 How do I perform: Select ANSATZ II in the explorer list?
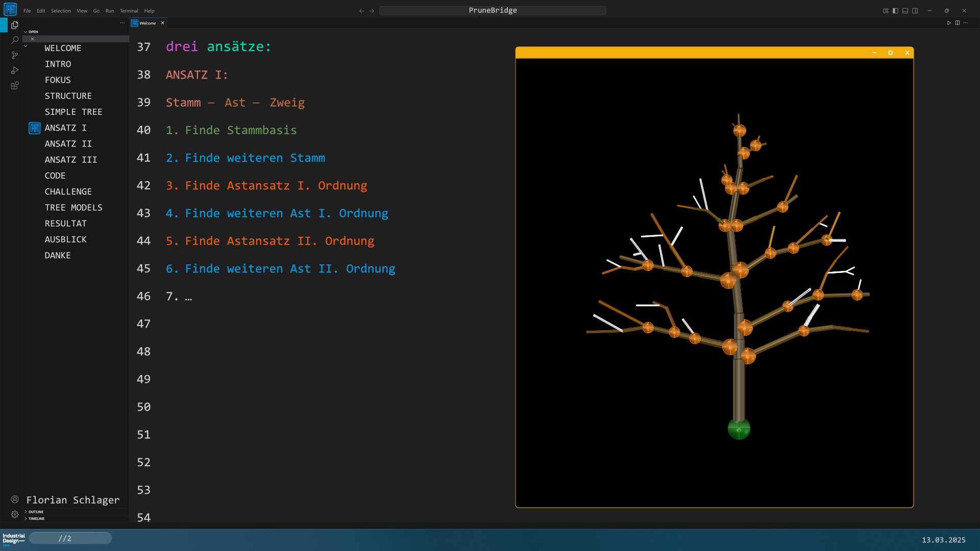(x=68, y=144)
